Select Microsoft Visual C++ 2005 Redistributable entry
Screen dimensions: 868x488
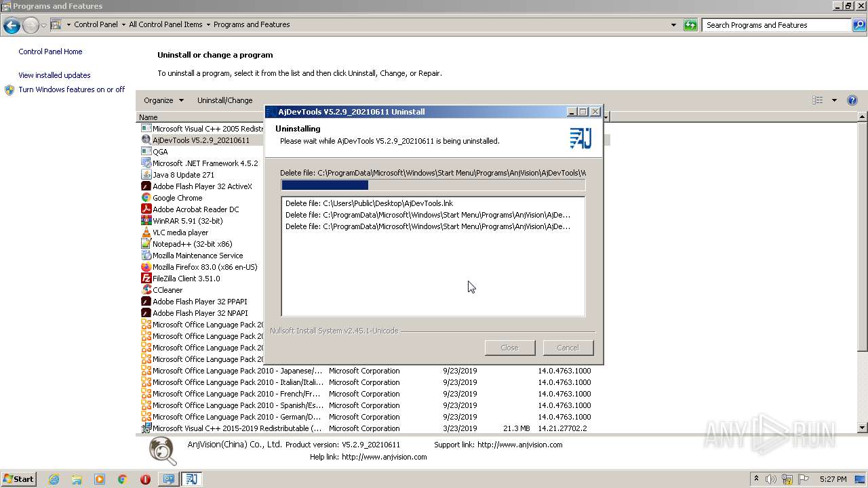[201, 129]
